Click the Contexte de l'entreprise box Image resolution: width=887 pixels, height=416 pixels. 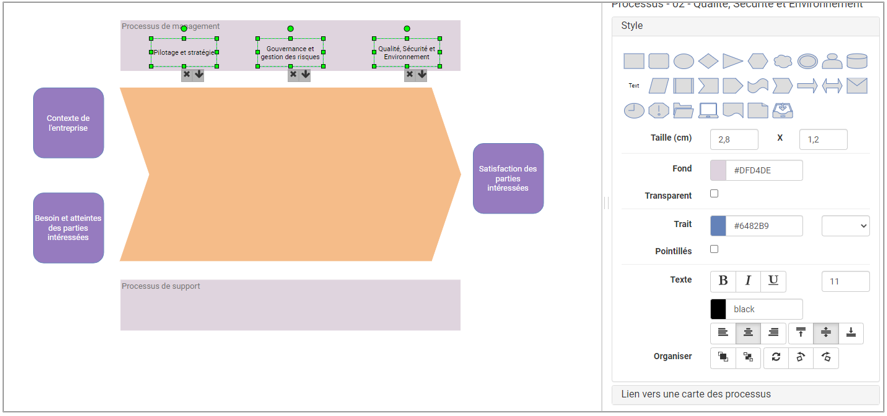(x=68, y=123)
